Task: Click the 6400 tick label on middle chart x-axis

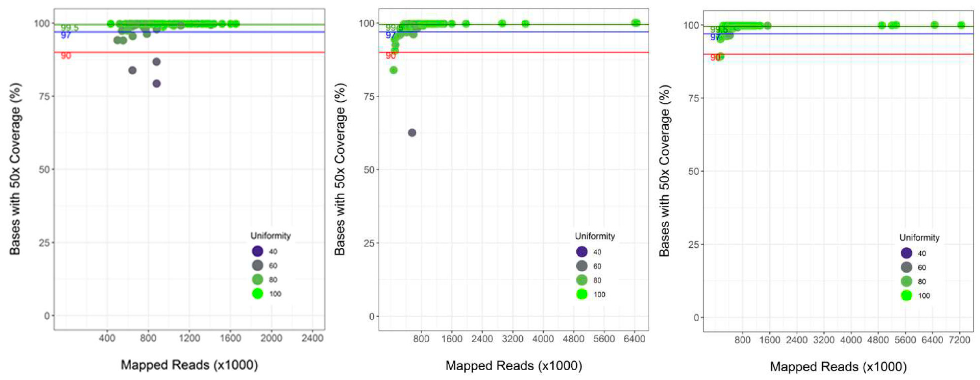Action: pyautogui.click(x=634, y=339)
